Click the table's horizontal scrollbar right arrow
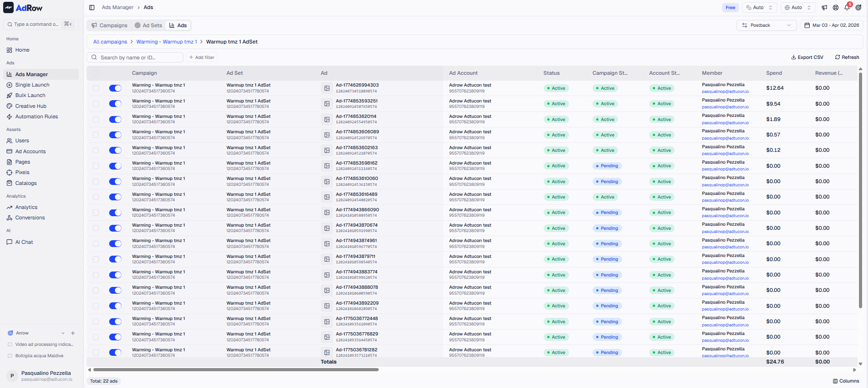Image resolution: width=868 pixels, height=388 pixels. 854,370
